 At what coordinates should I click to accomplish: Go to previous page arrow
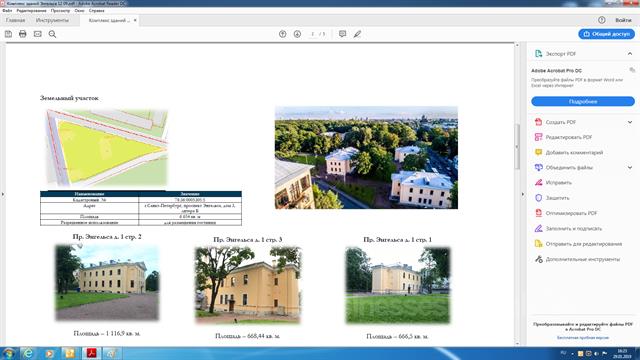[282, 34]
